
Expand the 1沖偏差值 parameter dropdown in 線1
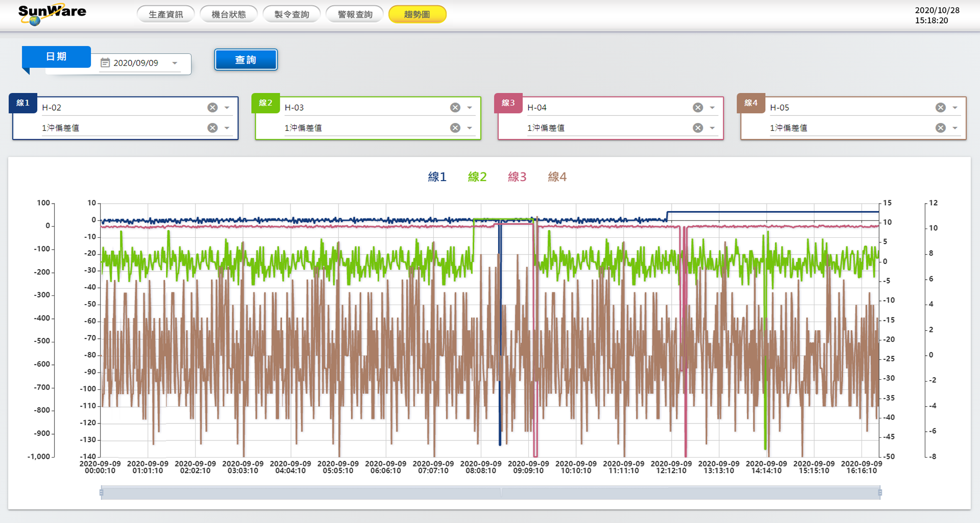[x=227, y=128]
